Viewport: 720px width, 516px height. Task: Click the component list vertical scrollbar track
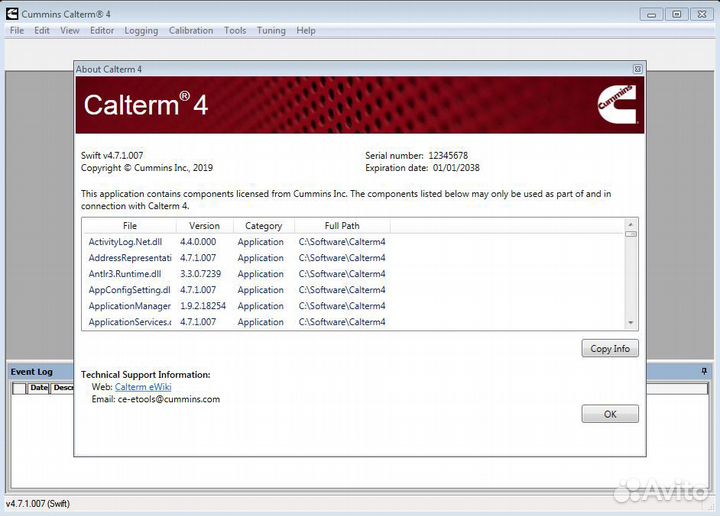tap(631, 280)
